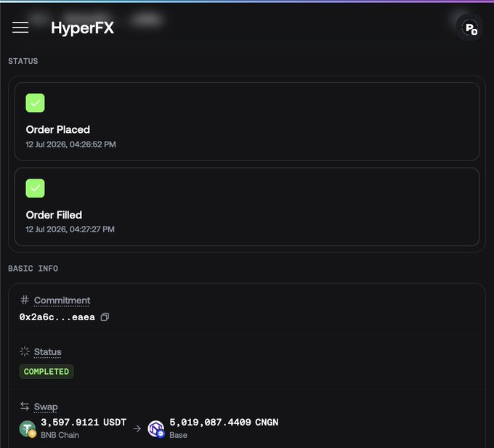Click the Commitment label
The width and height of the screenshot is (494, 448).
(x=62, y=301)
